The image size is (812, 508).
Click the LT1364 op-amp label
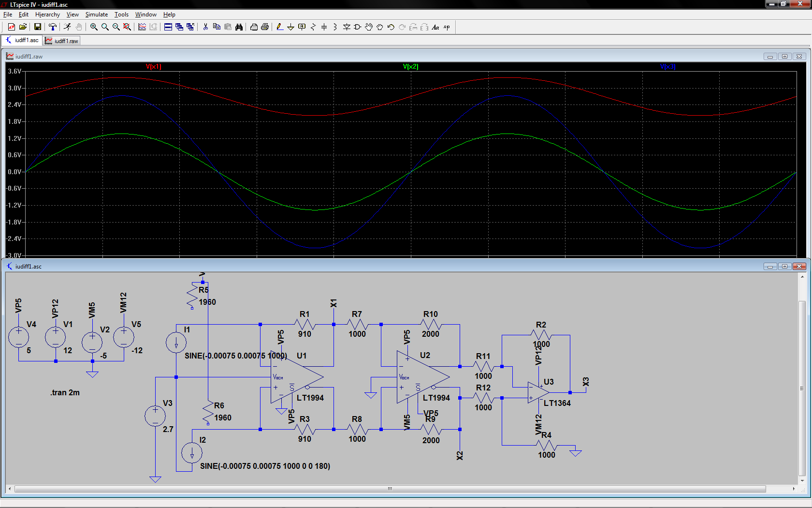557,403
